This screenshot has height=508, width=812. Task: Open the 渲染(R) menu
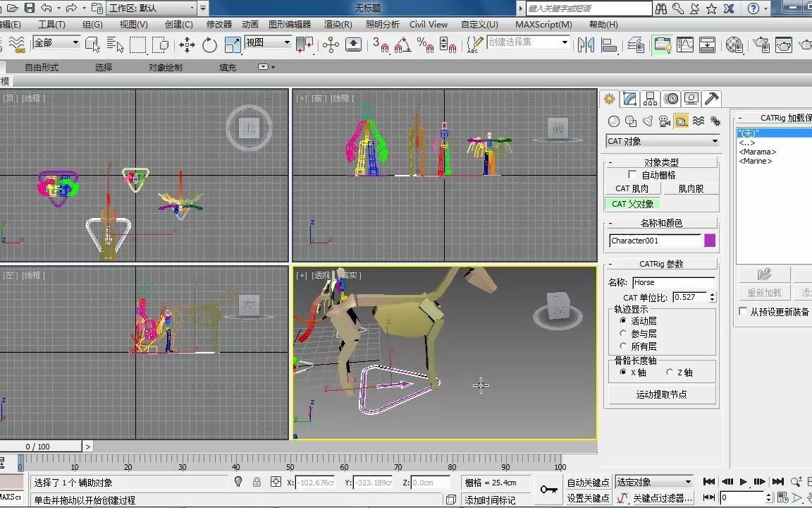pyautogui.click(x=338, y=24)
